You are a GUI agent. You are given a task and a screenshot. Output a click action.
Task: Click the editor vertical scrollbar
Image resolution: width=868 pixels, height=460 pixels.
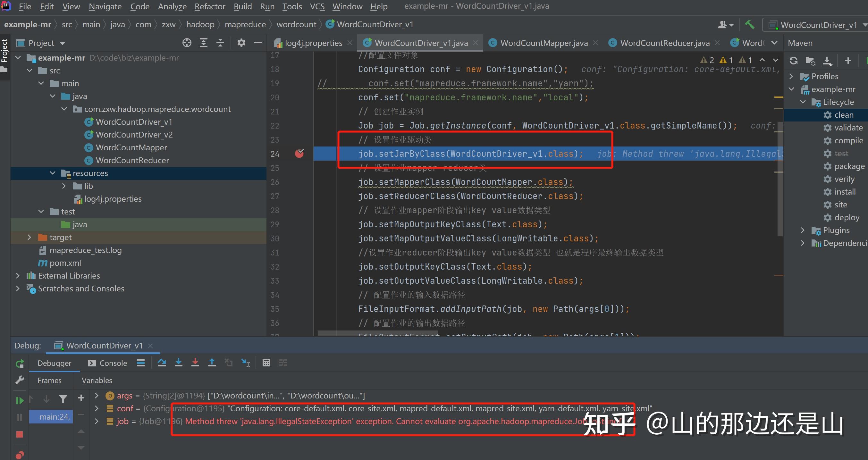780,179
